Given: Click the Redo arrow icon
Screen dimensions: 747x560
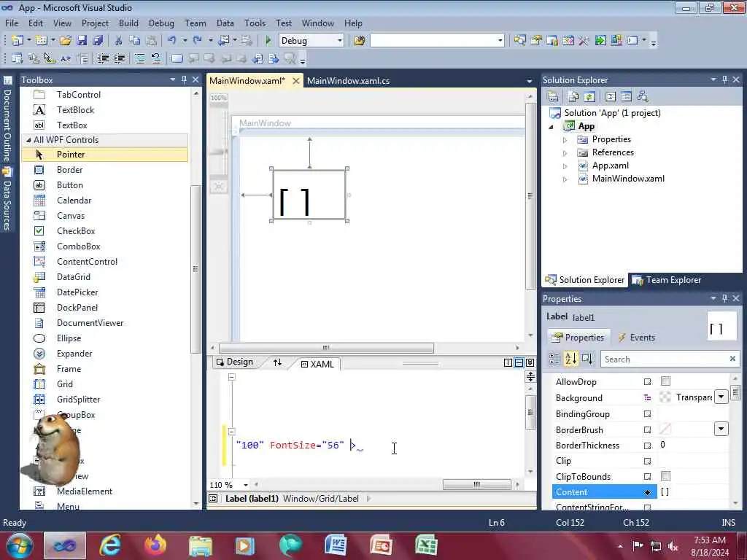Looking at the screenshot, I should [197, 41].
